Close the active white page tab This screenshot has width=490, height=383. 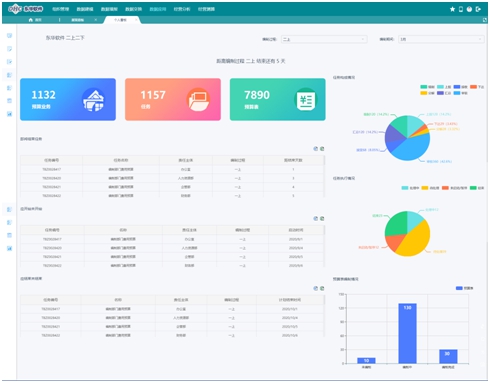click(136, 20)
